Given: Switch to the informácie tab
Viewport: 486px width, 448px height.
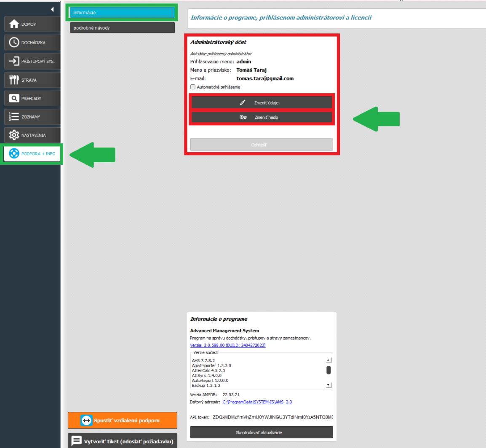Looking at the screenshot, I should (x=122, y=13).
